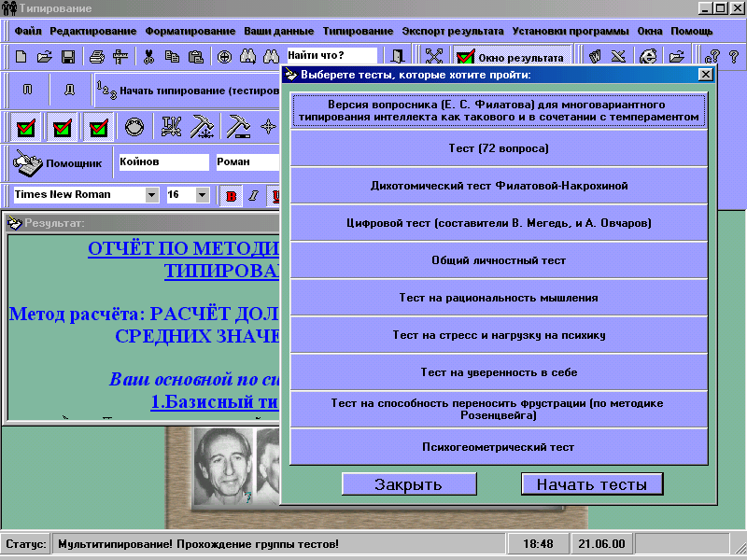Image resolution: width=747 pixels, height=560 pixels.
Task: Click the 'Д' toolbar button
Action: [x=69, y=90]
